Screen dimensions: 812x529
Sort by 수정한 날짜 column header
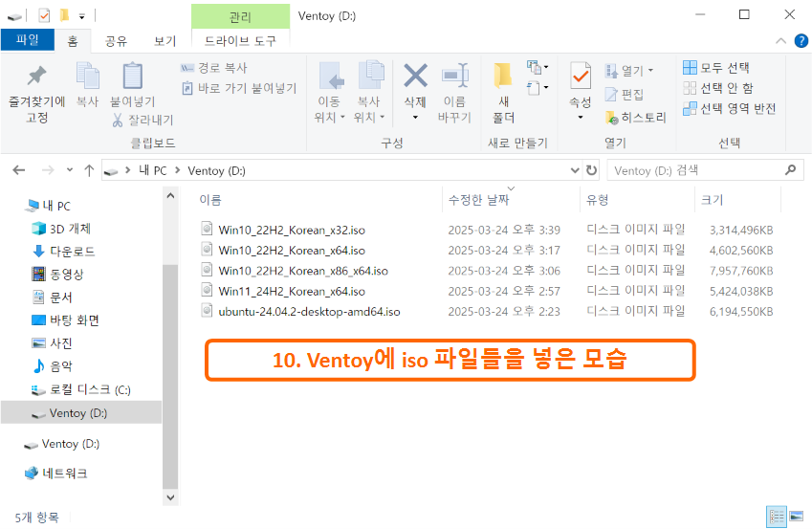coord(479,200)
